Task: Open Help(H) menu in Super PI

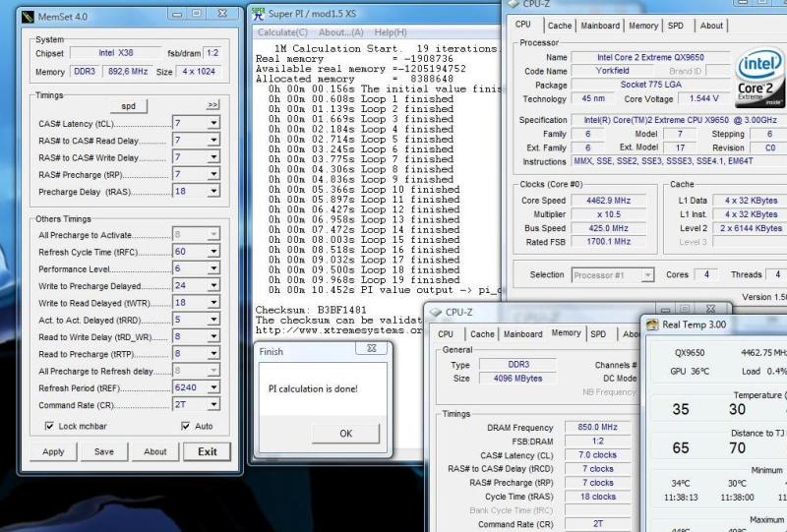Action: coord(391,32)
